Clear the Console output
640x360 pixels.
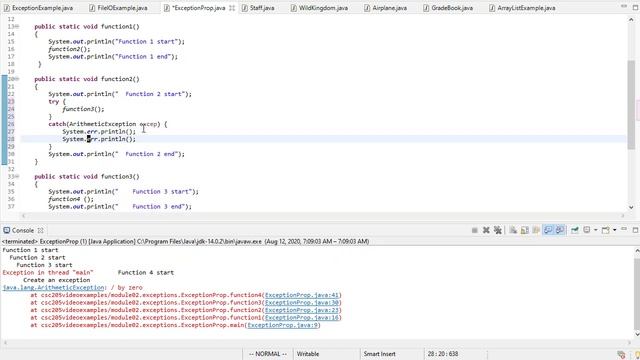tap(513, 230)
